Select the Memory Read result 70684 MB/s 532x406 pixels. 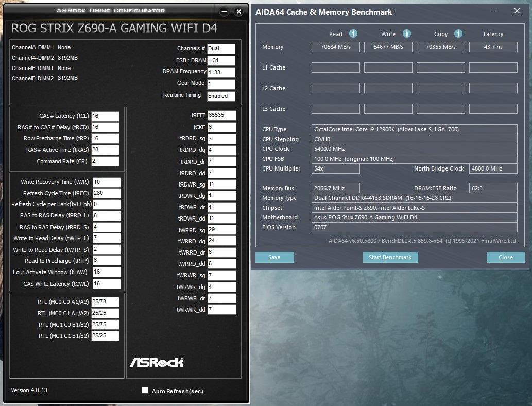336,47
